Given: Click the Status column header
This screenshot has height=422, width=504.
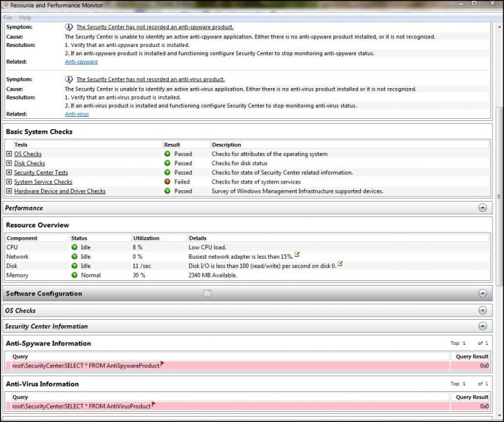Looking at the screenshot, I should point(79,239).
